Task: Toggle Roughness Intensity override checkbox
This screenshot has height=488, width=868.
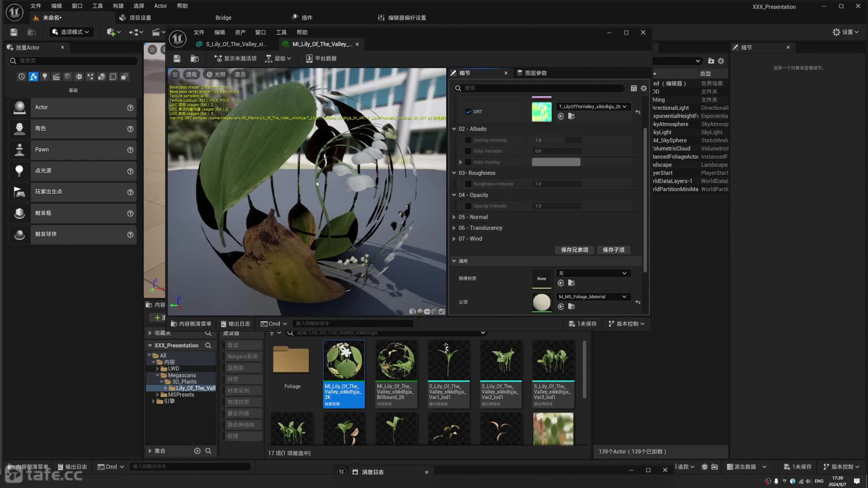Action: [468, 184]
